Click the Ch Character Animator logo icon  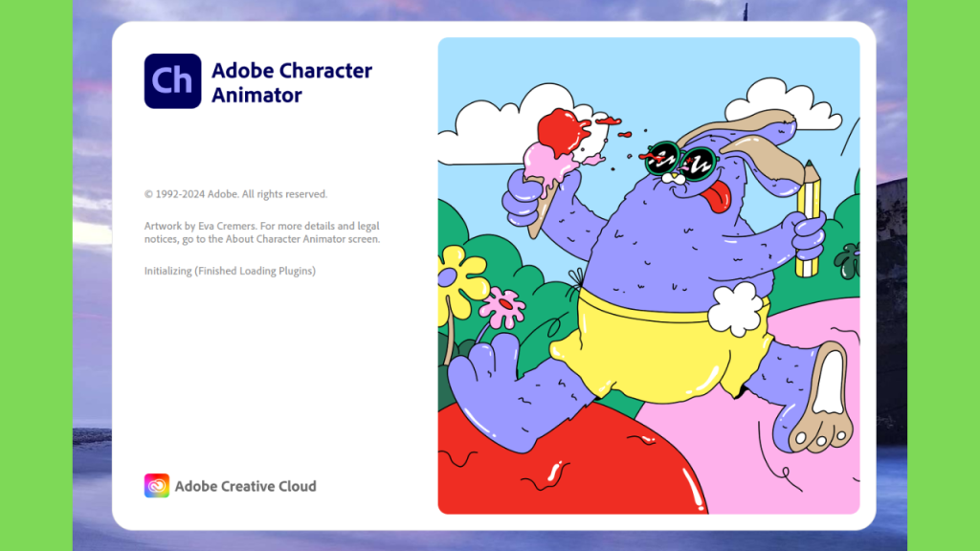[172, 81]
